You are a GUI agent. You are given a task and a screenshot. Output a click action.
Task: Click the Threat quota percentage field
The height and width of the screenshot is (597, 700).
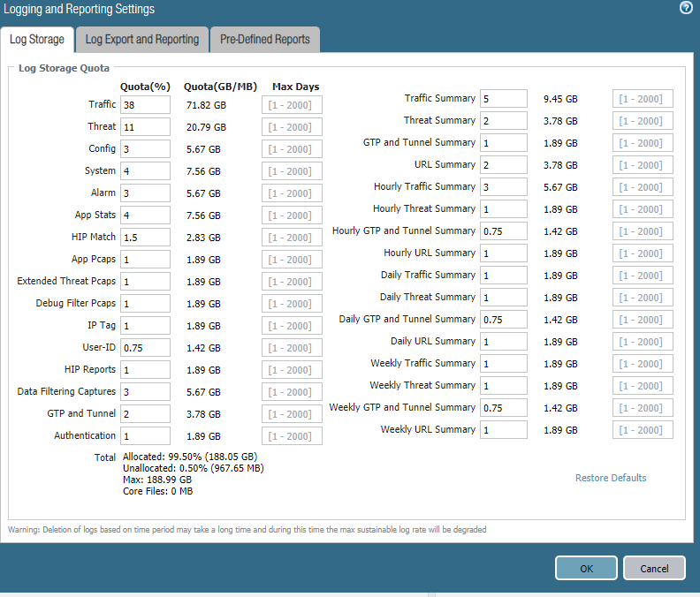point(146,127)
